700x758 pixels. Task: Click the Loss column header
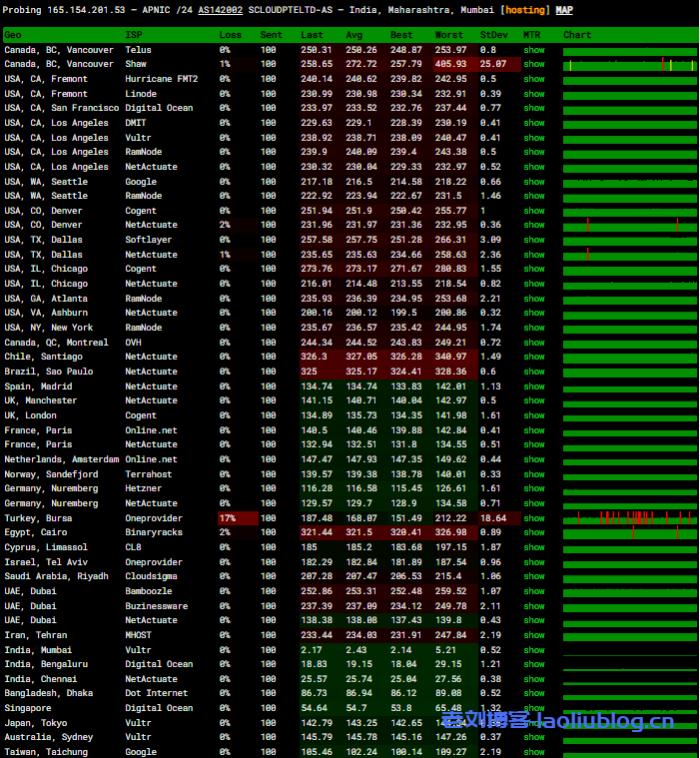pyautogui.click(x=230, y=35)
